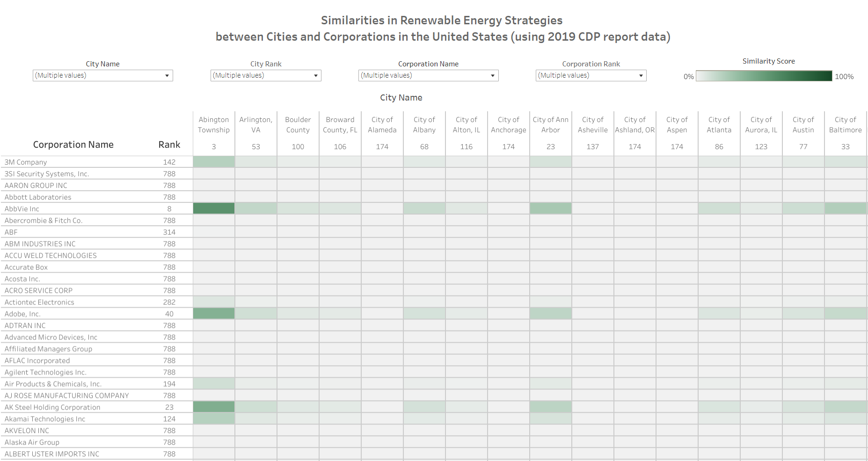Click the City of Baltimore column header

(846, 125)
